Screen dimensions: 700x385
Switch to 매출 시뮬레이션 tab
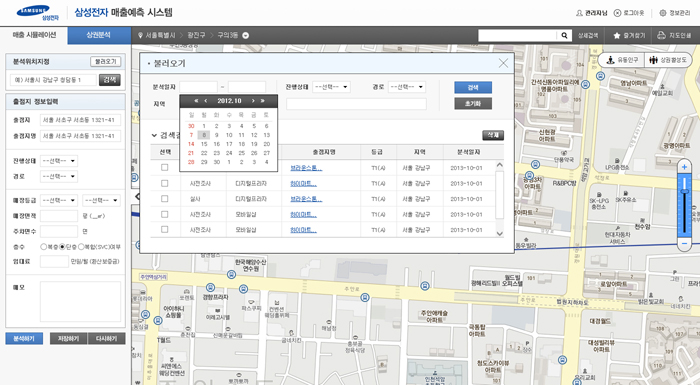[x=34, y=35]
